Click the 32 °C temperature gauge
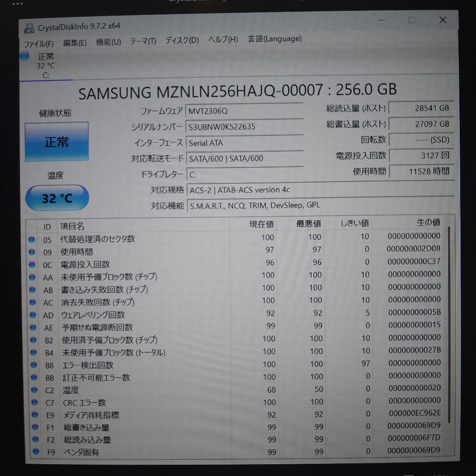The height and width of the screenshot is (476, 476). [57, 198]
